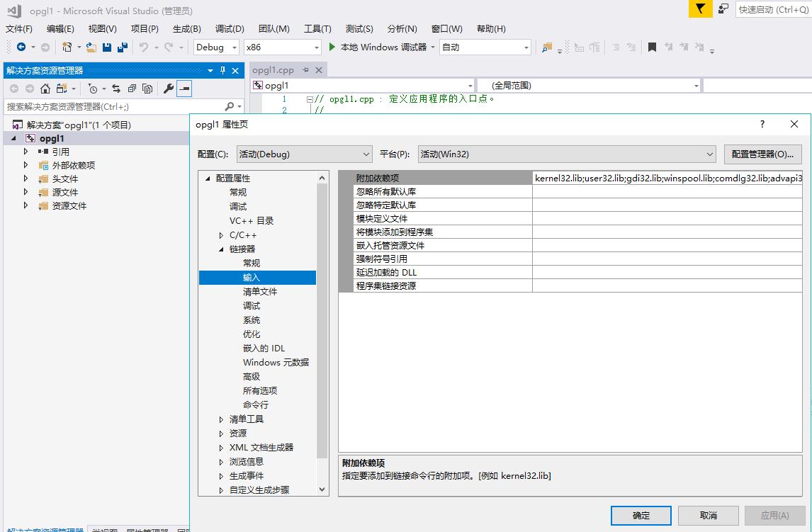This screenshot has height=532, width=812.
Task: Sync with active document icon
Action: [116, 89]
